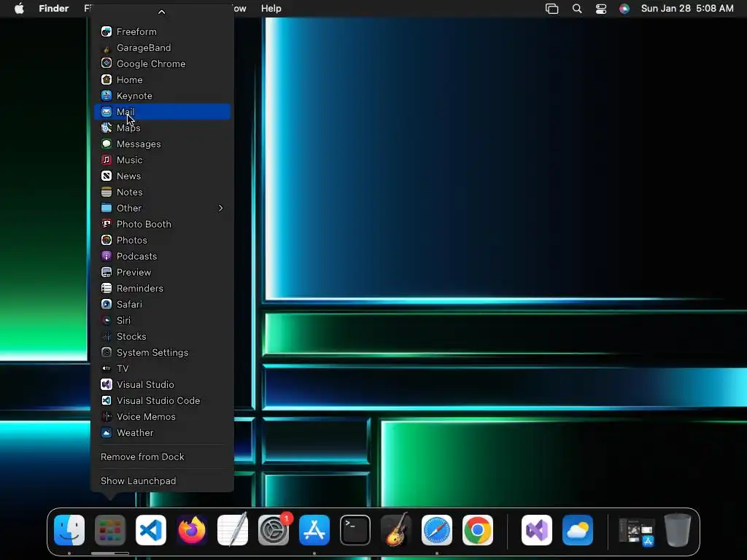The image size is (747, 560).
Task: Open Preview from the app menu
Action: (162, 273)
